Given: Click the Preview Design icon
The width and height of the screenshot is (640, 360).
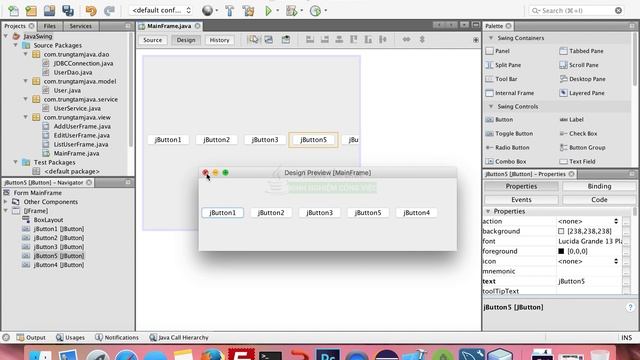Looking at the screenshot, I should coord(286,40).
